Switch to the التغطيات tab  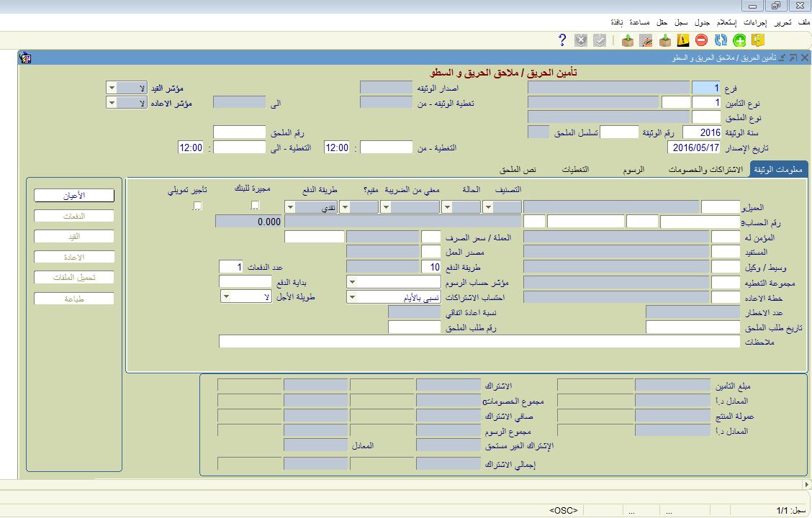click(x=575, y=170)
